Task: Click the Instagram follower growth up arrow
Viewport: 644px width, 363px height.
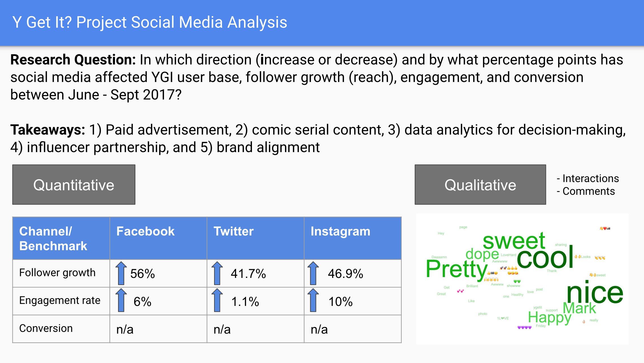Action: 313,273
